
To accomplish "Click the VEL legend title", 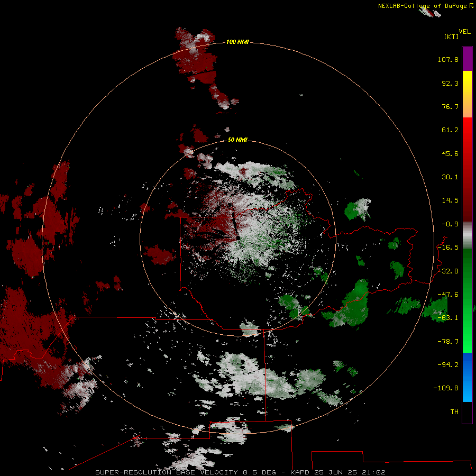I will click(x=464, y=32).
